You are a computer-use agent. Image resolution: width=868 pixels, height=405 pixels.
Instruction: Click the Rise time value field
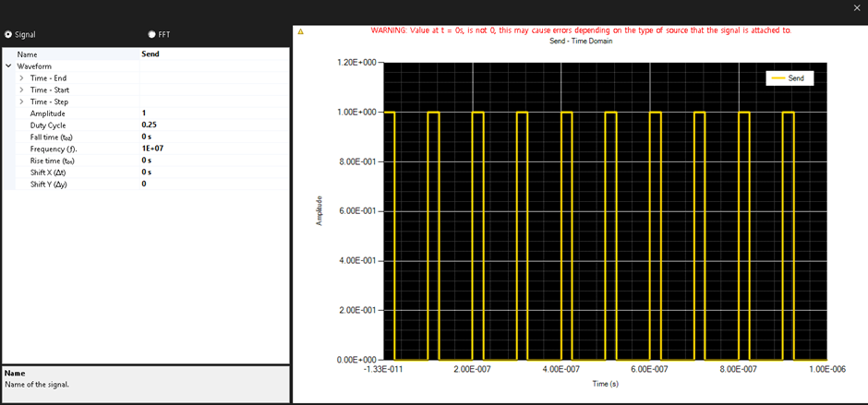point(212,160)
